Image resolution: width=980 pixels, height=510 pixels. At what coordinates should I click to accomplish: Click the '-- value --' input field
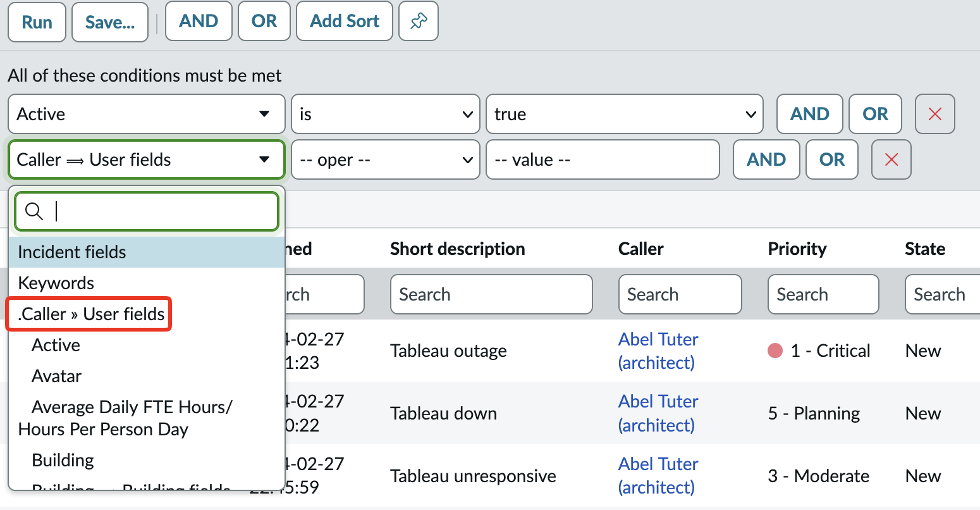coord(603,159)
